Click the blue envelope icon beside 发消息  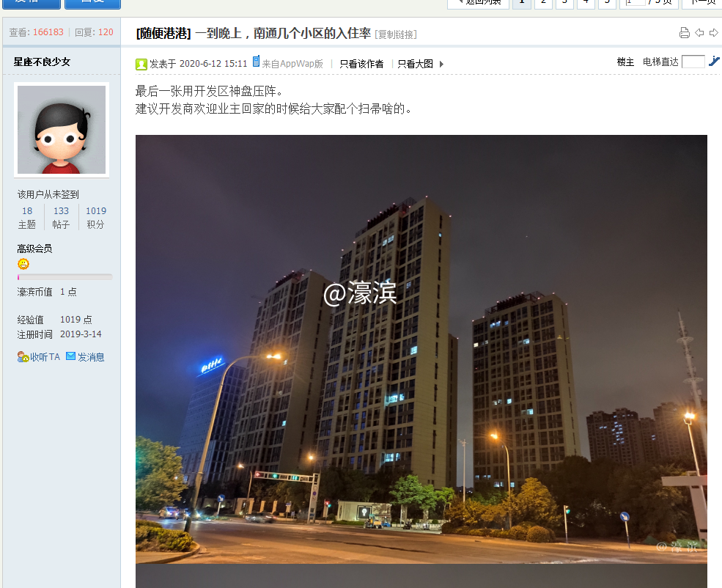point(71,357)
